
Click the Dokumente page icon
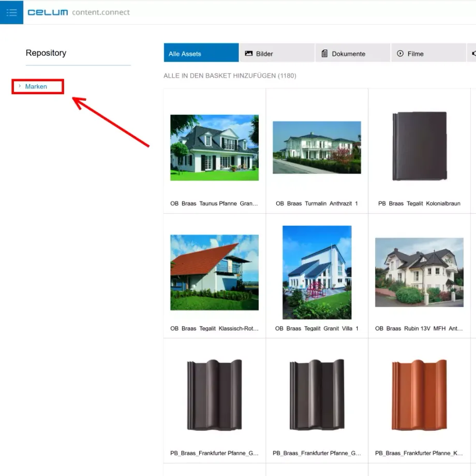[324, 53]
